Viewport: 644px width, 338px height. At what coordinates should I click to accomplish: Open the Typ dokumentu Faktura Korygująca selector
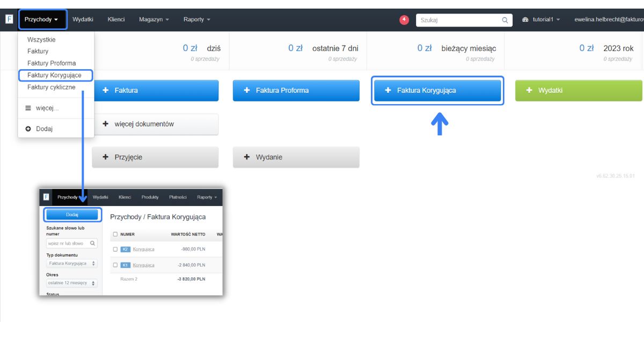coord(72,263)
